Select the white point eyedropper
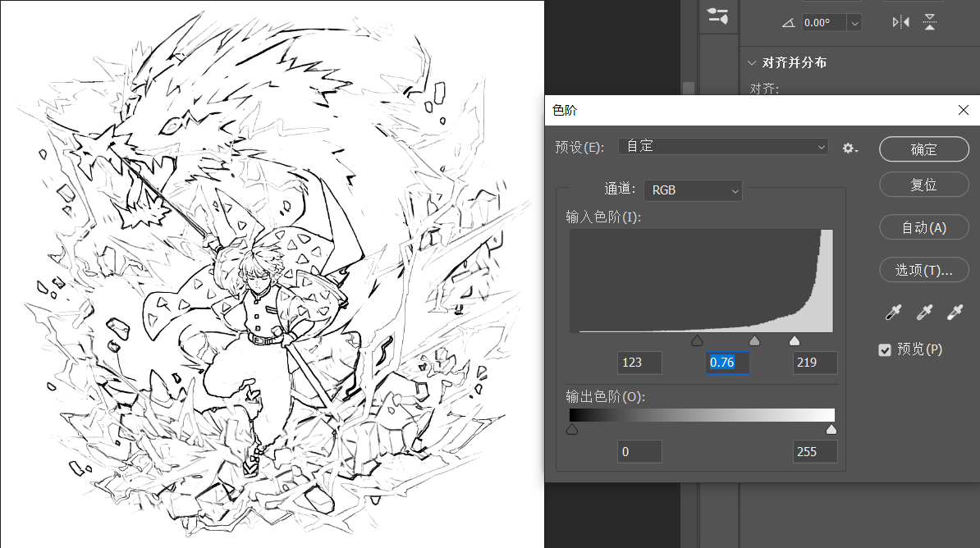The width and height of the screenshot is (980, 548). point(955,312)
